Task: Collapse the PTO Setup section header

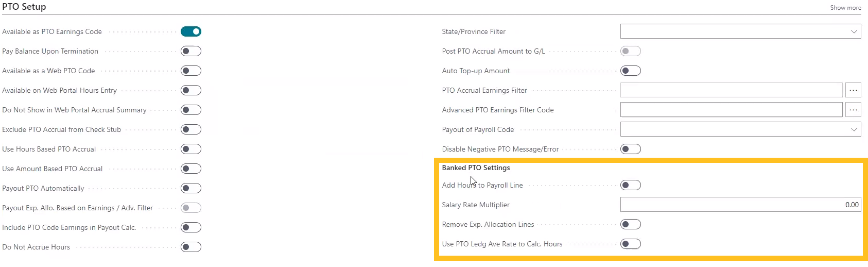Action: point(24,7)
